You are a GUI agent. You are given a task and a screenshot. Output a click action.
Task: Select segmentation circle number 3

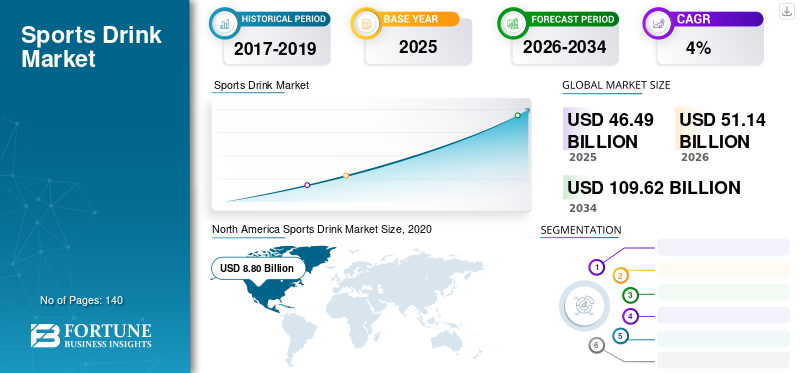[630, 295]
